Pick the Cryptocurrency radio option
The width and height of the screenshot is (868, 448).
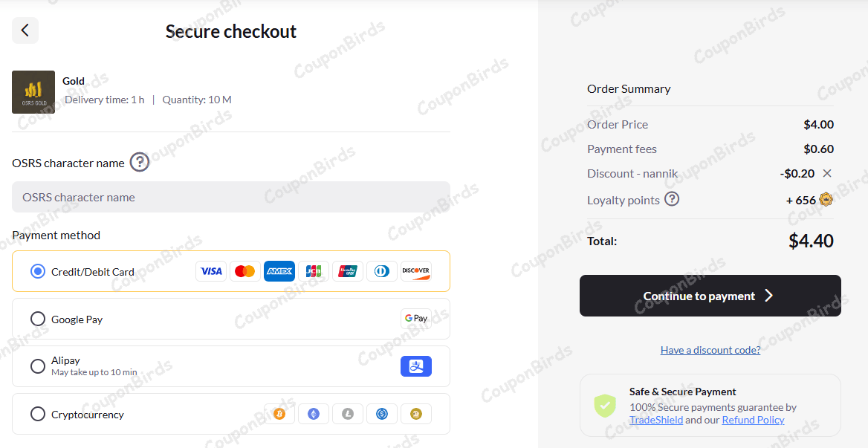[x=38, y=414]
